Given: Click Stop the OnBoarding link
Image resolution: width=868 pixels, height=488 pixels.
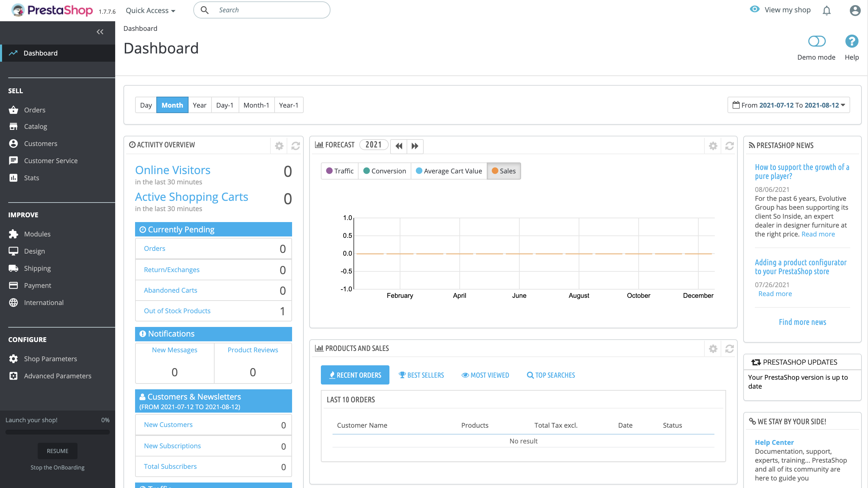Looking at the screenshot, I should 57,467.
